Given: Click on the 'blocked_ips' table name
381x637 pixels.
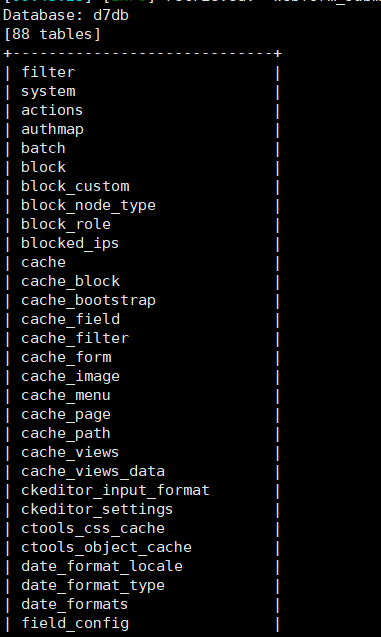Looking at the screenshot, I should pyautogui.click(x=70, y=243).
